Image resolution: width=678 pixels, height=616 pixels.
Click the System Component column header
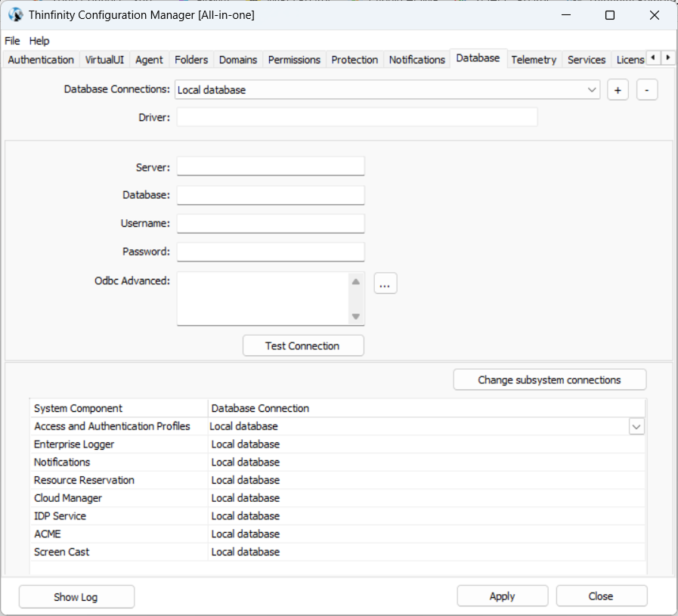coord(119,408)
